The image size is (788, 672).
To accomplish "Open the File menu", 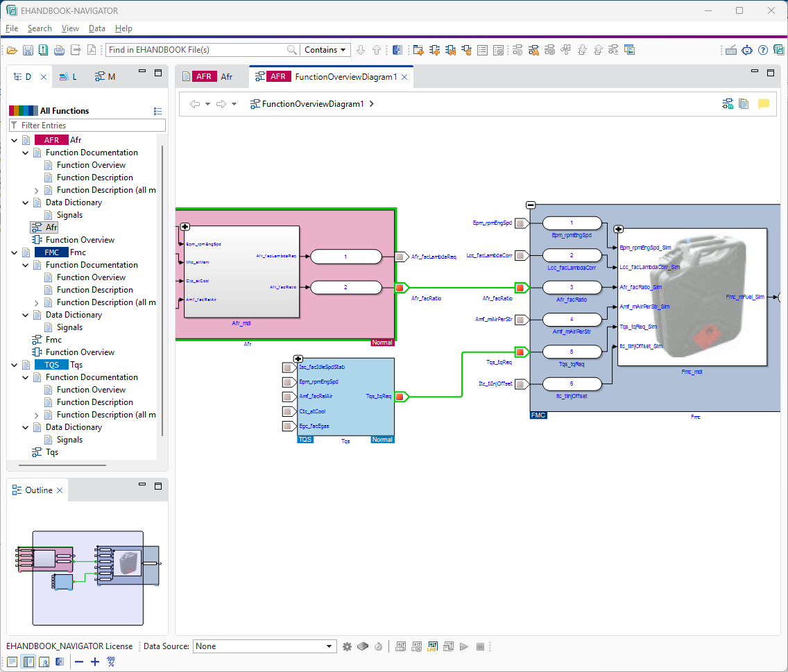I will (x=12, y=28).
